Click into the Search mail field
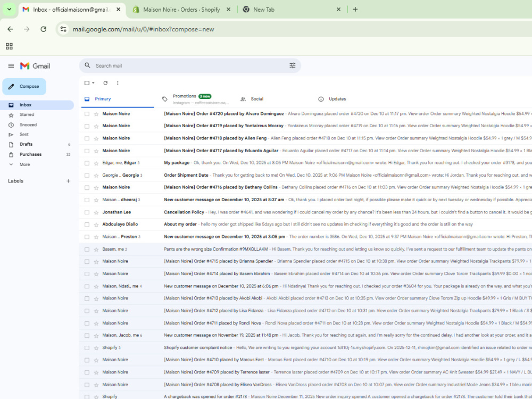Viewport: 532px width, 399px height. (190, 66)
